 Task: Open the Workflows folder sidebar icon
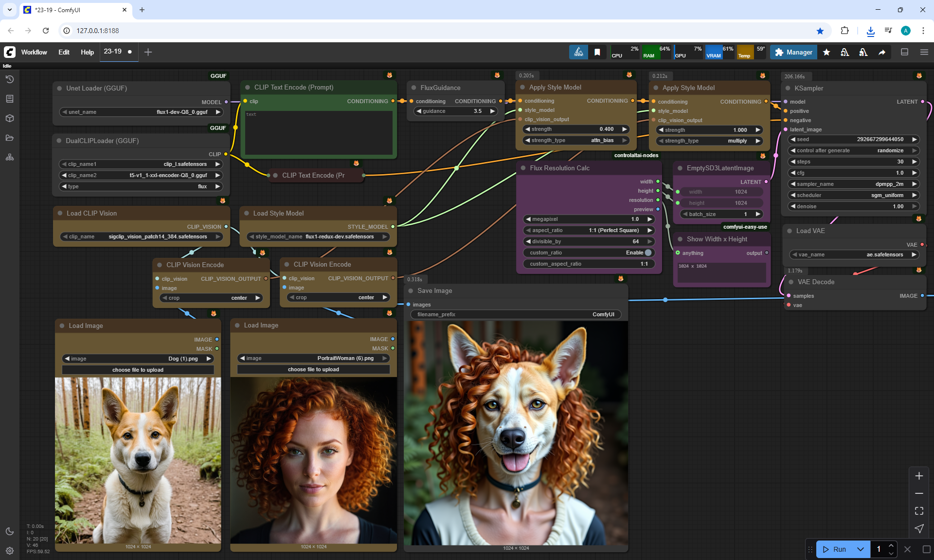[10, 138]
